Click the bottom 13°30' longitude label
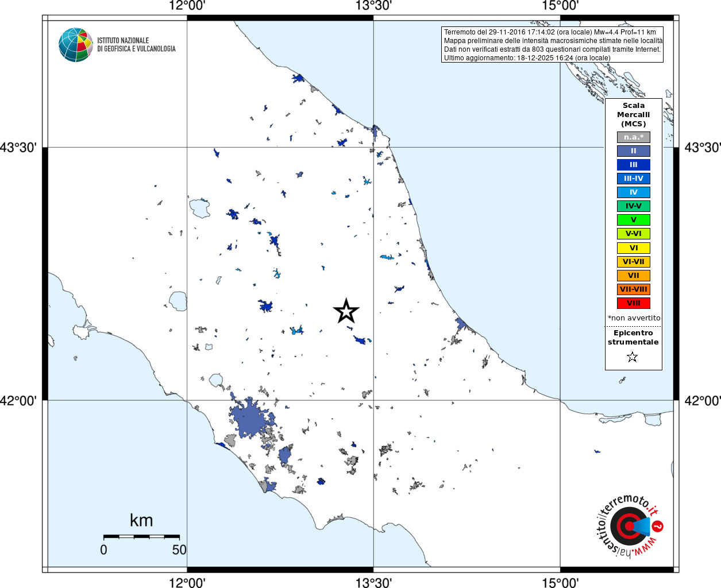The image size is (721, 588). click(x=373, y=582)
